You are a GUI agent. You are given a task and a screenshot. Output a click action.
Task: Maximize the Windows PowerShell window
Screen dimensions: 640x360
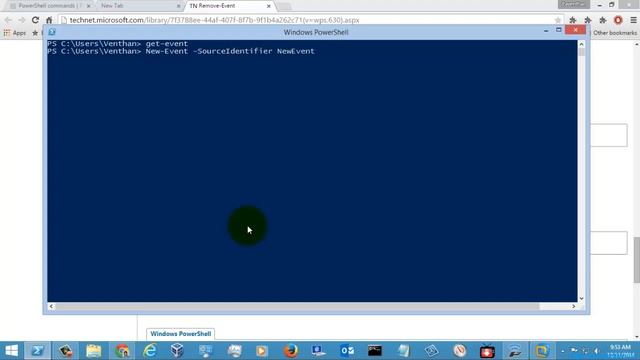click(x=559, y=30)
